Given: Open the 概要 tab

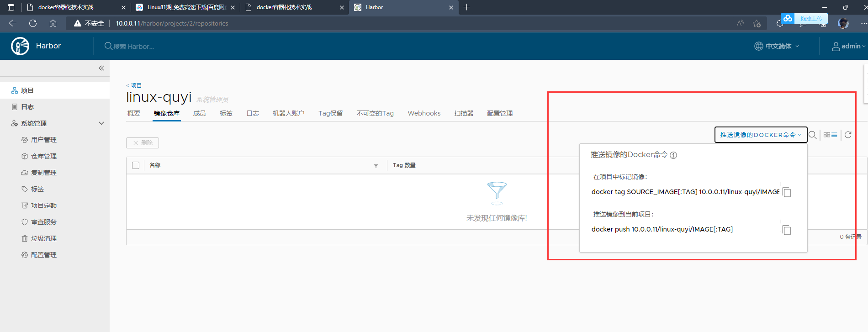Looking at the screenshot, I should point(134,113).
